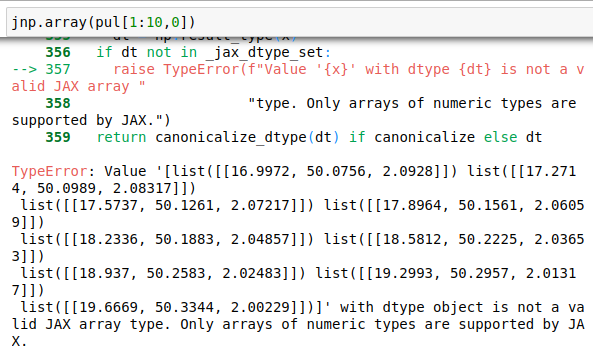The image size is (593, 360).
Task: Click 'with dtype object is not a' text
Action: pyautogui.click(x=450, y=307)
